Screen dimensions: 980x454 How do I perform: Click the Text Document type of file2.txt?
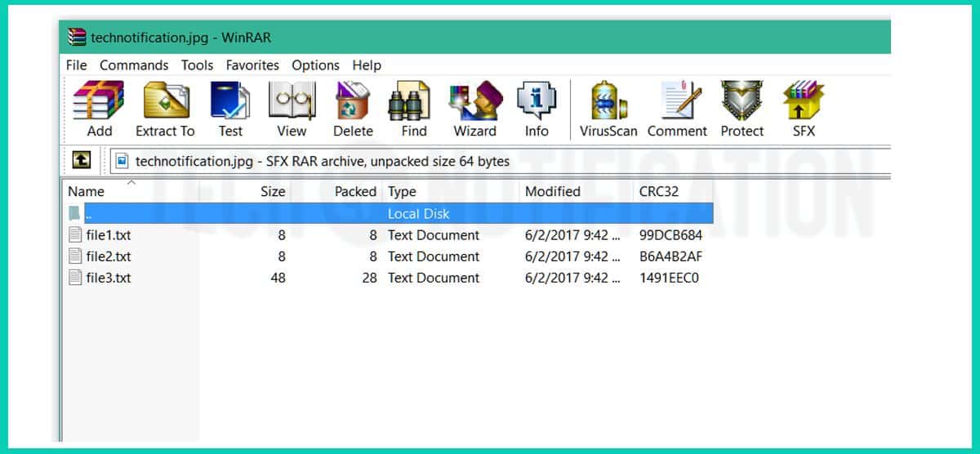434,256
